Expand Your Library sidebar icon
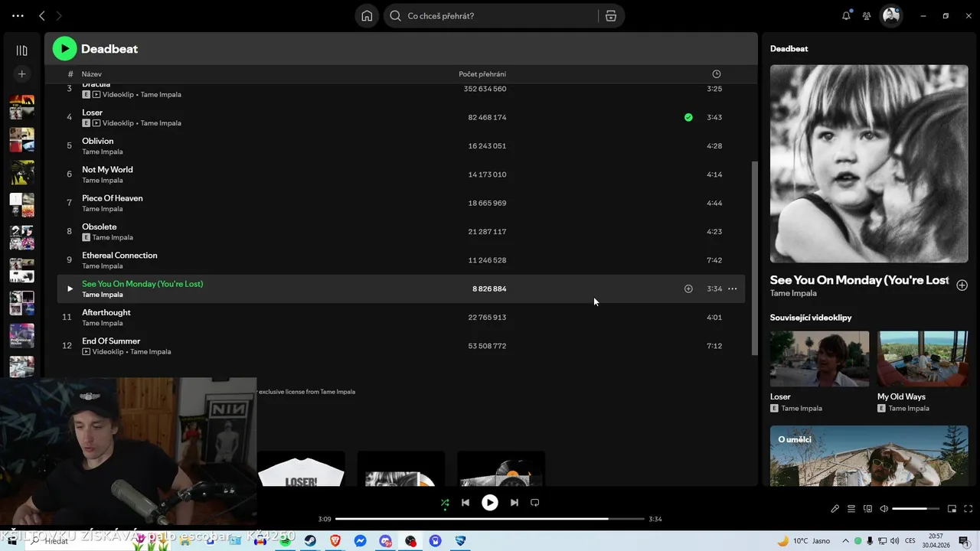The height and width of the screenshot is (551, 980). click(x=21, y=51)
